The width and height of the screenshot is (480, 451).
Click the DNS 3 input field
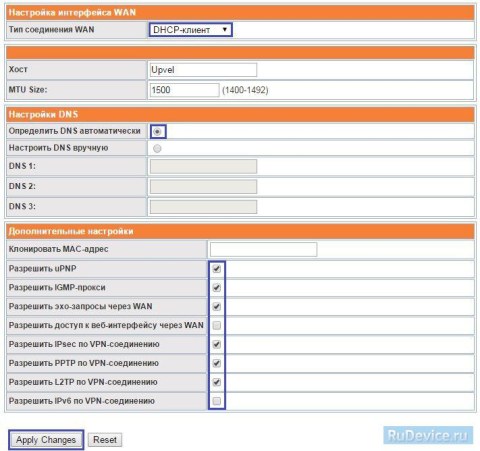coord(203,207)
